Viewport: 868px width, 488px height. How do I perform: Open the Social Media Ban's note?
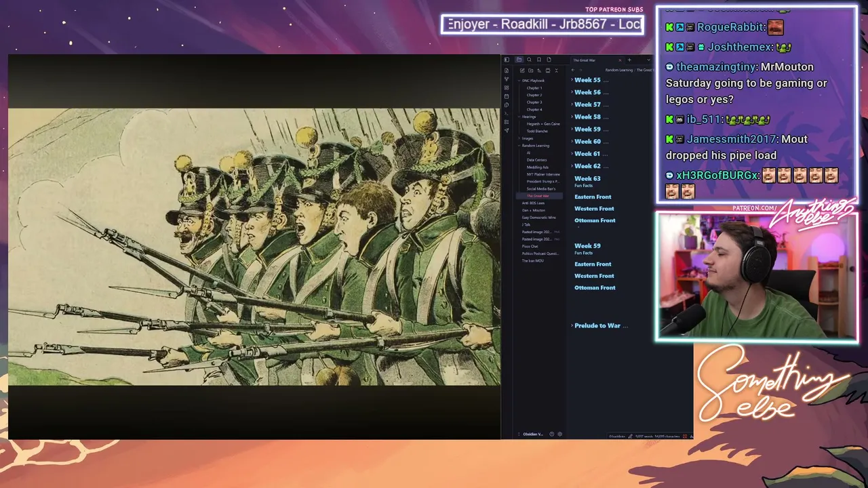pos(541,188)
